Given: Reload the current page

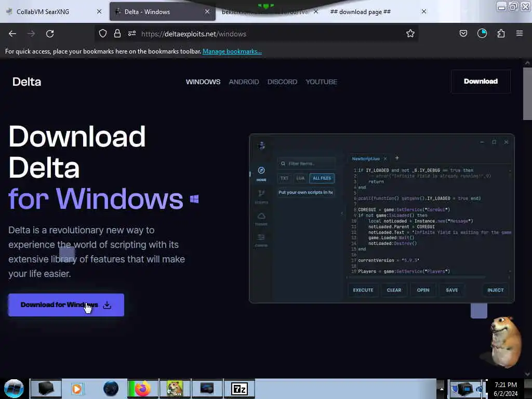Looking at the screenshot, I should pyautogui.click(x=50, y=34).
